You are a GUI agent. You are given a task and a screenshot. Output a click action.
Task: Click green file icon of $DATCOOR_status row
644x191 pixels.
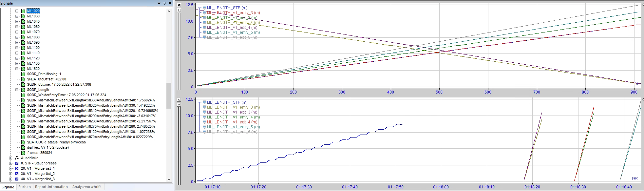pos(23,142)
